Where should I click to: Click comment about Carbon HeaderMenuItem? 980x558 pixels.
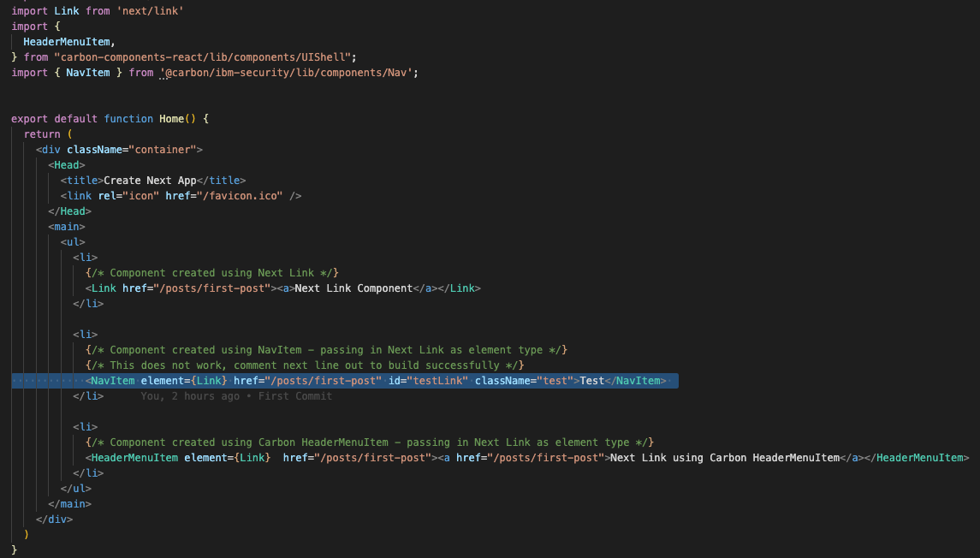(370, 442)
